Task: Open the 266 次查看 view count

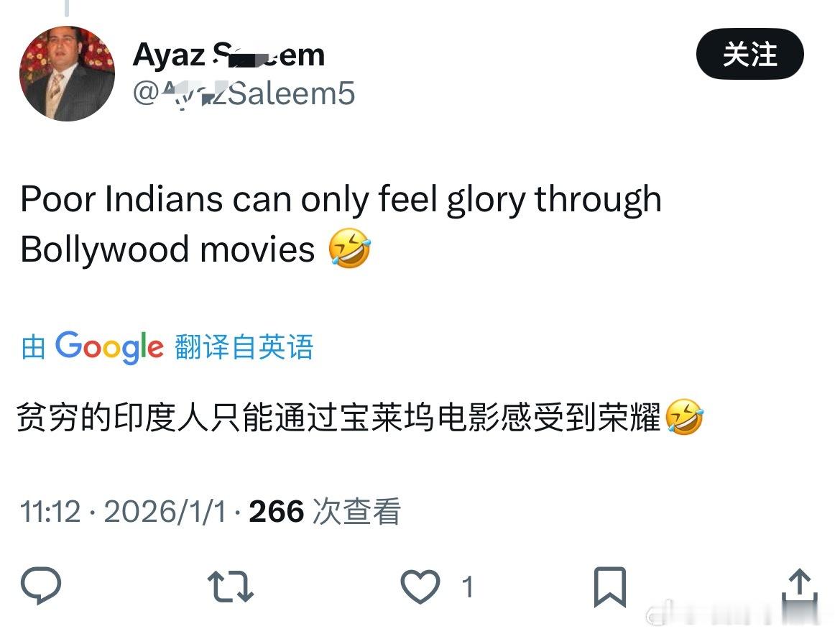Action: tap(325, 511)
